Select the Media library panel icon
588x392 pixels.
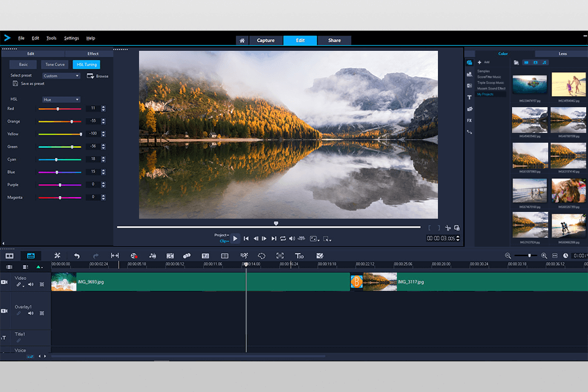click(x=470, y=62)
